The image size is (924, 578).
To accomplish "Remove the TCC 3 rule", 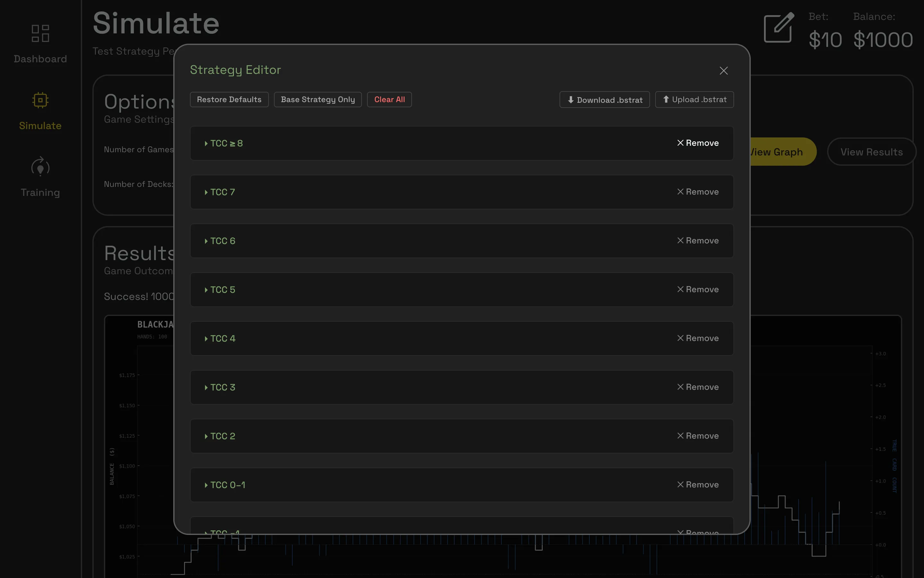I will 698,387.
